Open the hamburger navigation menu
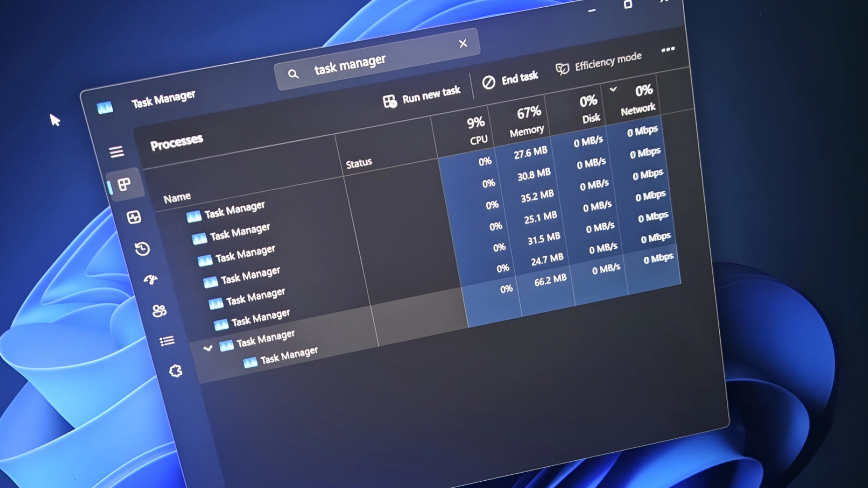 point(117,151)
